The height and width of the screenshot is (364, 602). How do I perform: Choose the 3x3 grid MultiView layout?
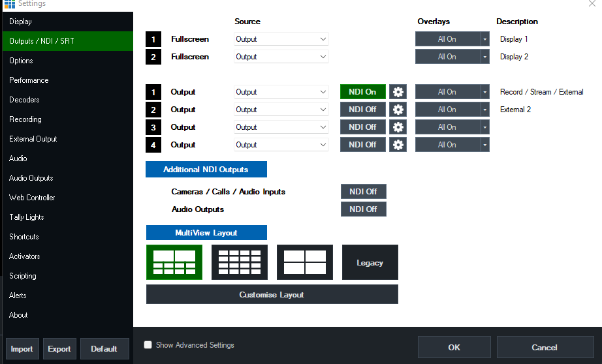pos(240,262)
